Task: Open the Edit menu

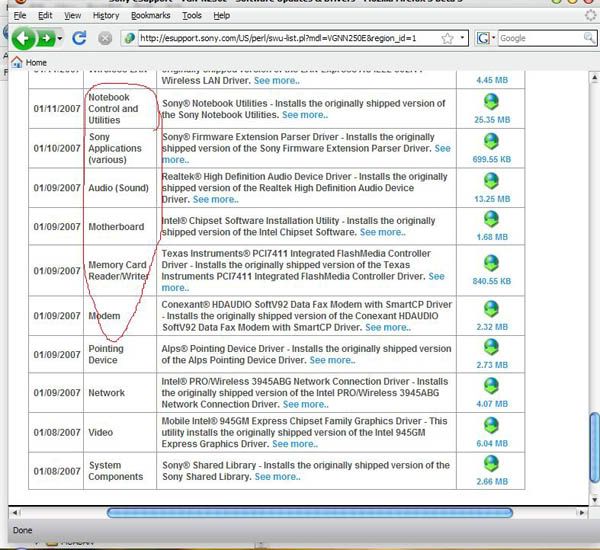Action: coord(45,16)
